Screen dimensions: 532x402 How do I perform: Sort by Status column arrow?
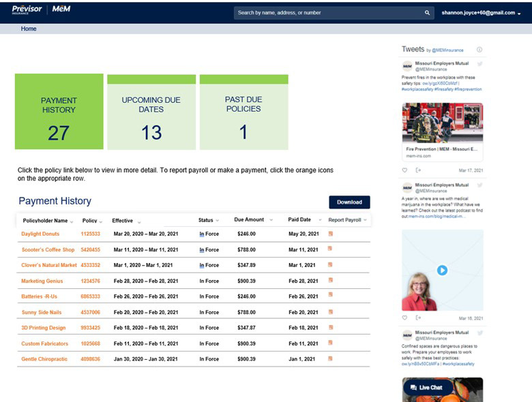click(x=217, y=221)
